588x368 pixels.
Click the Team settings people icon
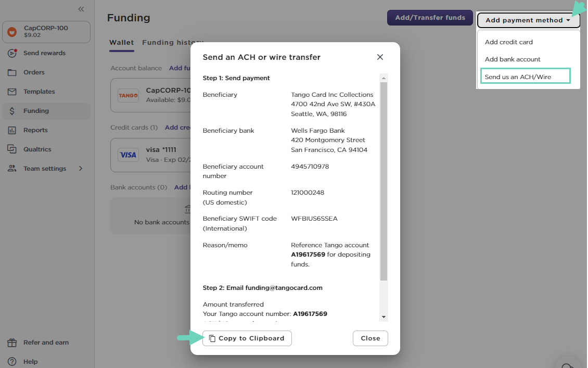coord(12,169)
